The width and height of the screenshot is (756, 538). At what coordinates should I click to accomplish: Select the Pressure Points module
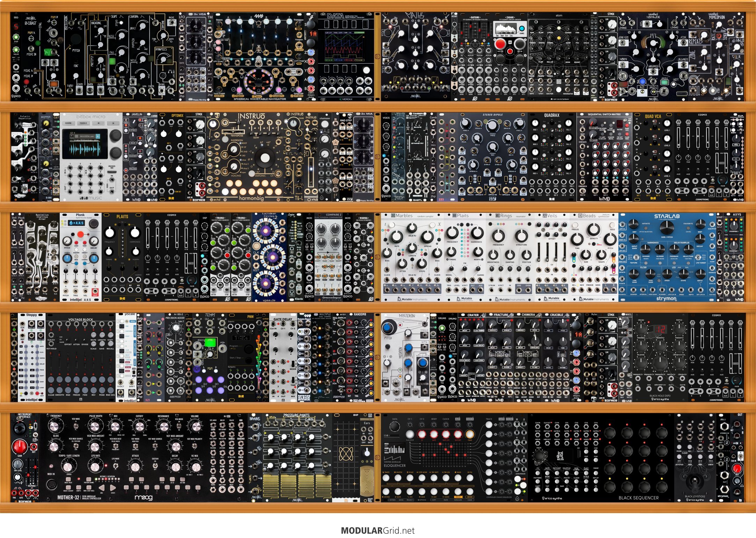(297, 458)
